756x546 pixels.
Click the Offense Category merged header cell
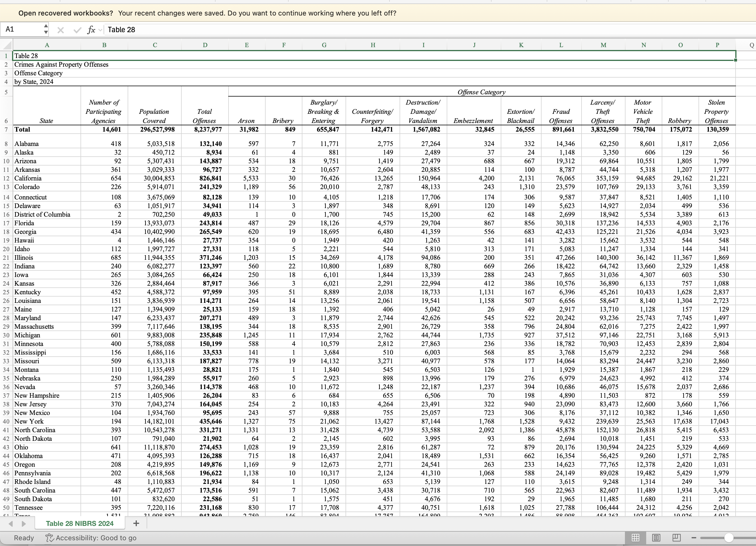482,92
